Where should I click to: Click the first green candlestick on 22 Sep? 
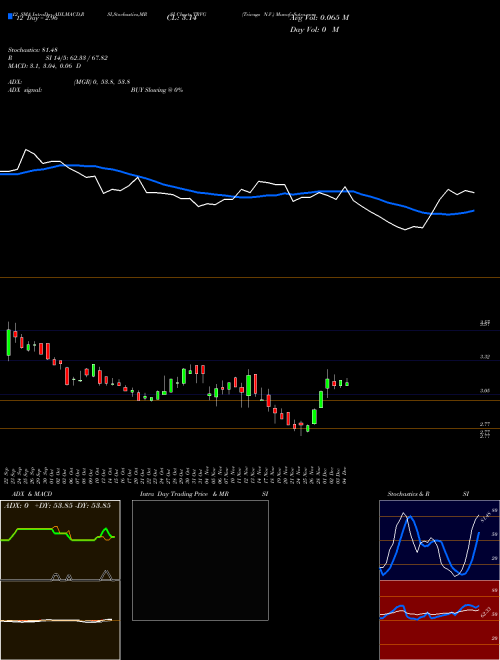click(8, 342)
